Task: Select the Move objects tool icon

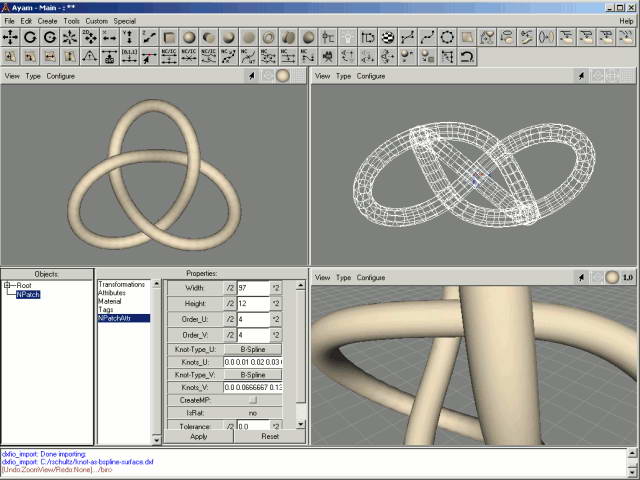Action: coord(11,37)
